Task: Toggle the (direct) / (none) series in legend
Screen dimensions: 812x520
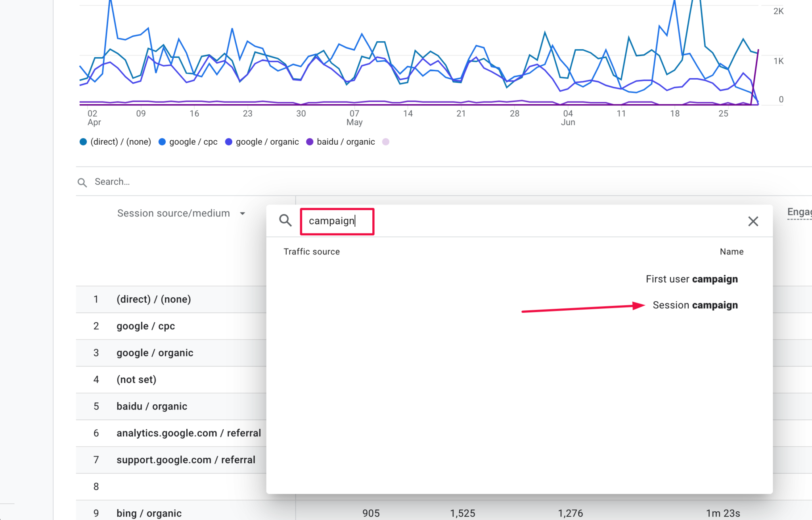Action: [83, 141]
